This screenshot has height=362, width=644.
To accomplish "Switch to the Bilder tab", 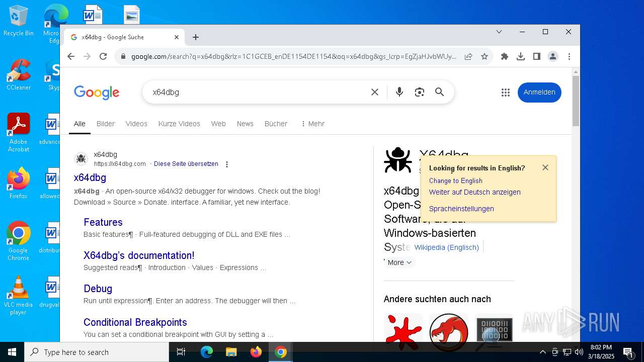I will point(106,124).
